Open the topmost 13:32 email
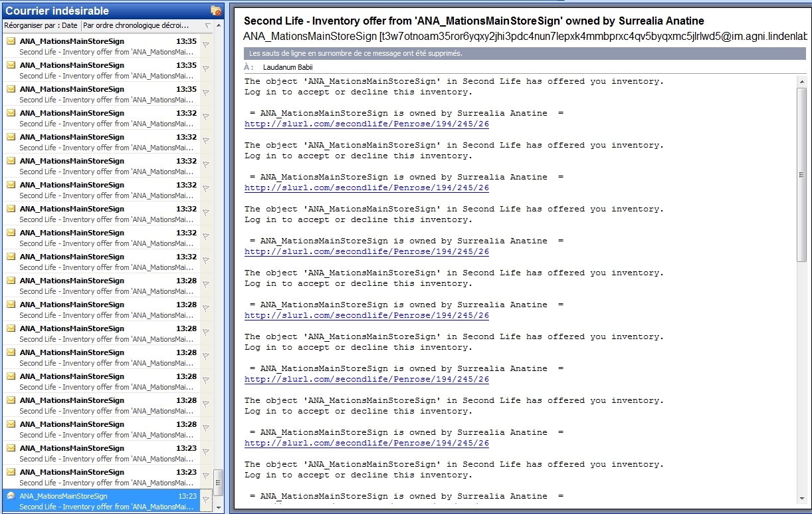Image resolution: width=812 pixels, height=514 pixels. (x=101, y=118)
